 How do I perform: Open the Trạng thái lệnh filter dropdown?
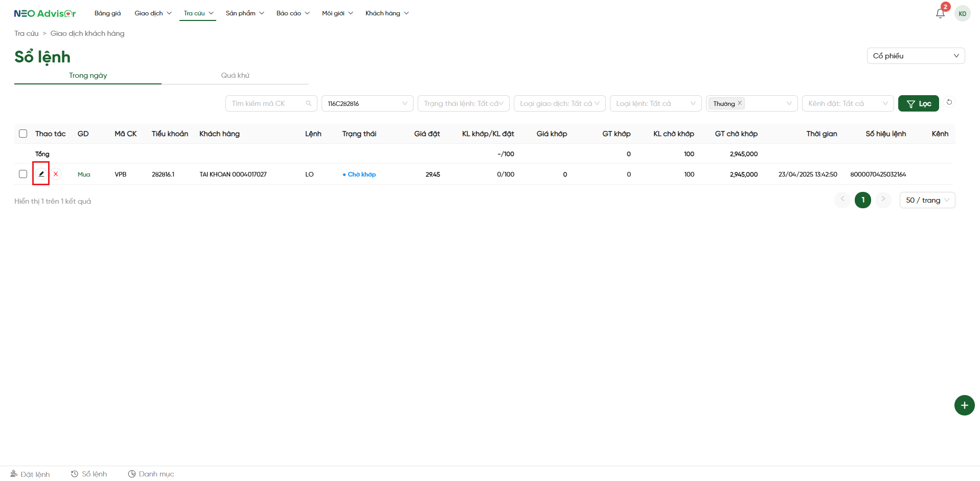(463, 103)
